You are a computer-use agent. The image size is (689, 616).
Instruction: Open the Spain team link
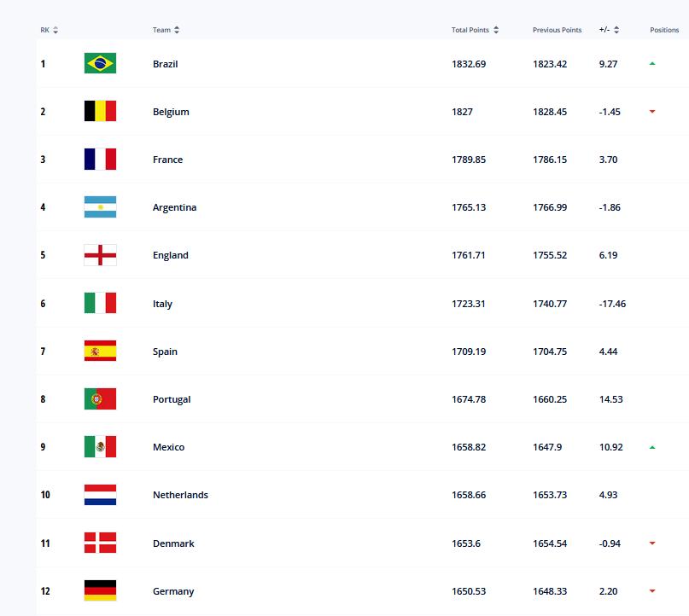165,352
